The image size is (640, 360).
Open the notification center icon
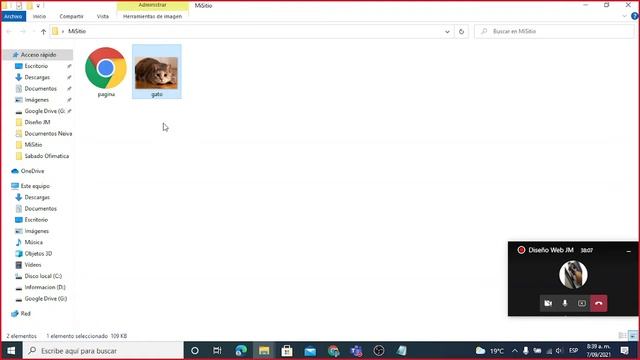tap(624, 351)
